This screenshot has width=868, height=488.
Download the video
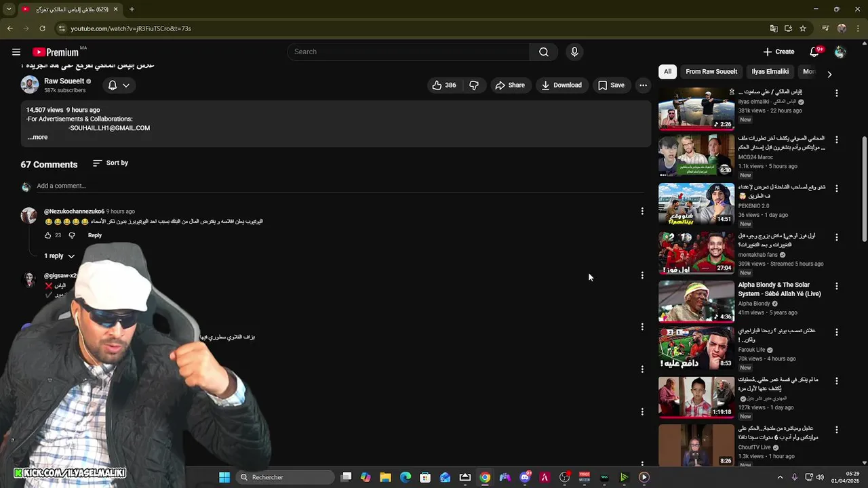561,85
